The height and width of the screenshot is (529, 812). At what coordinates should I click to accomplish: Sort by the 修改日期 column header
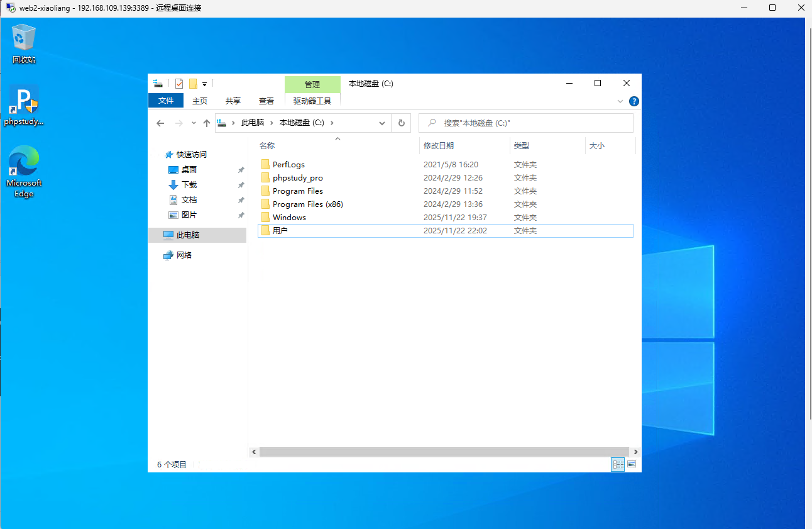439,145
